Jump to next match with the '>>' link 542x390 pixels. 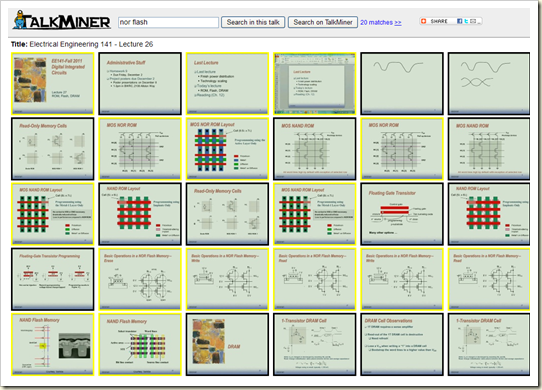pyautogui.click(x=398, y=22)
